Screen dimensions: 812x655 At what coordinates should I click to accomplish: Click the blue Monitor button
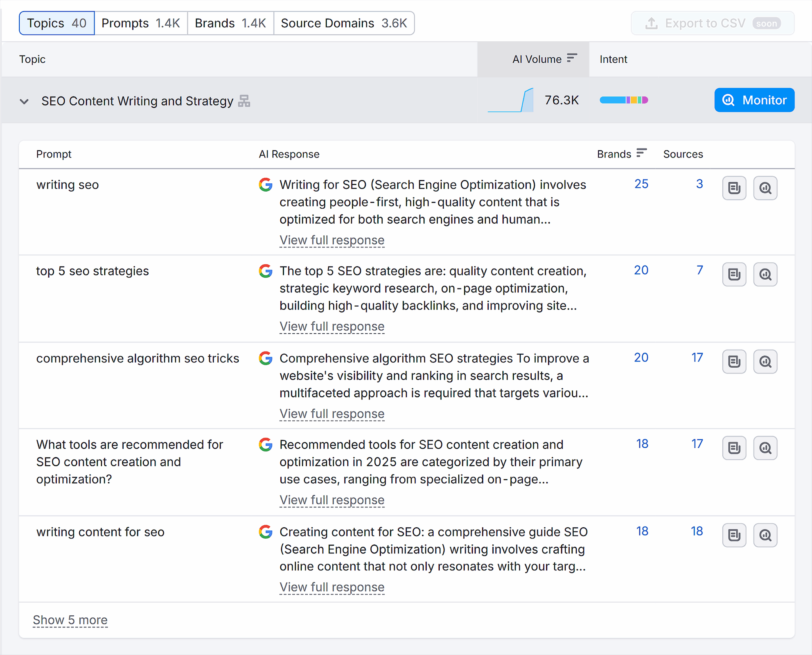[754, 100]
